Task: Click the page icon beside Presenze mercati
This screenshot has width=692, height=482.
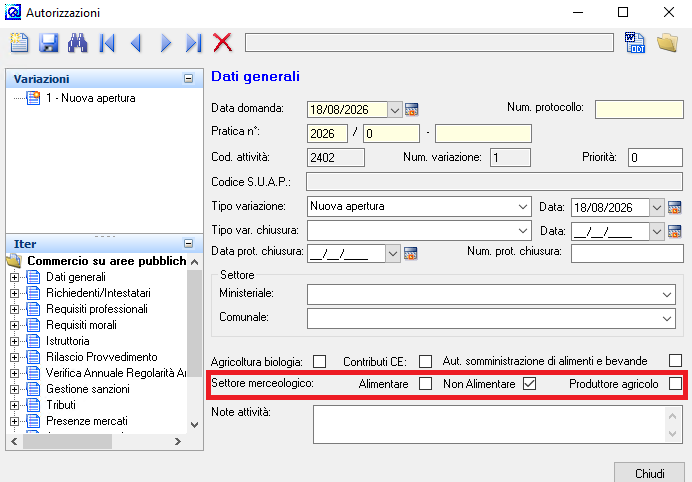Action: [33, 421]
